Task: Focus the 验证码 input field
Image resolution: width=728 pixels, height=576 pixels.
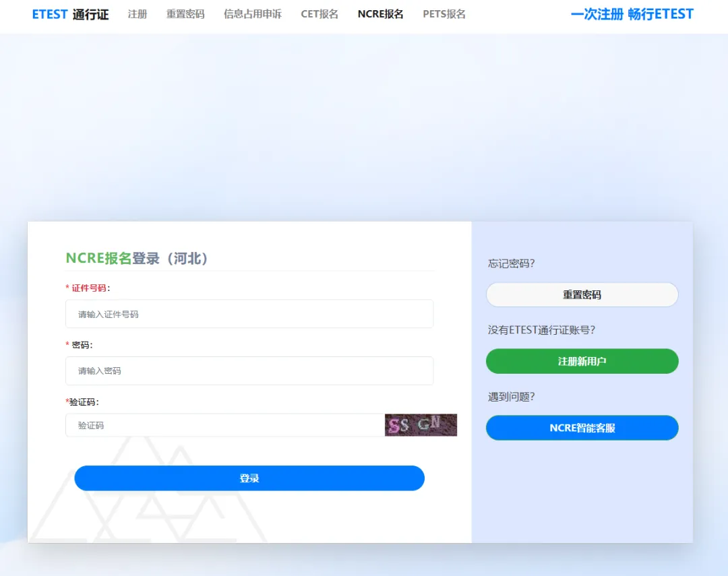Action: tap(224, 425)
